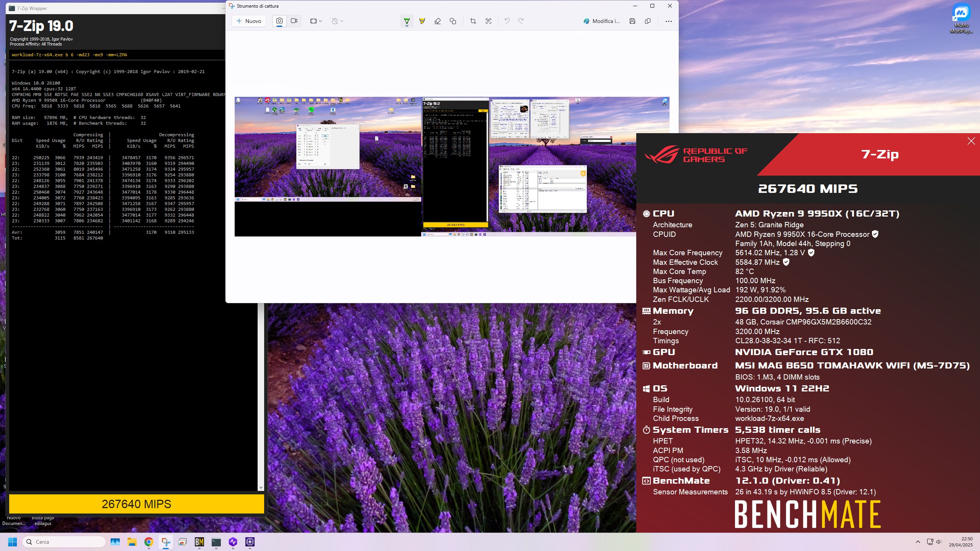
Task: Open the delay timer dropdown
Action: click(x=337, y=21)
